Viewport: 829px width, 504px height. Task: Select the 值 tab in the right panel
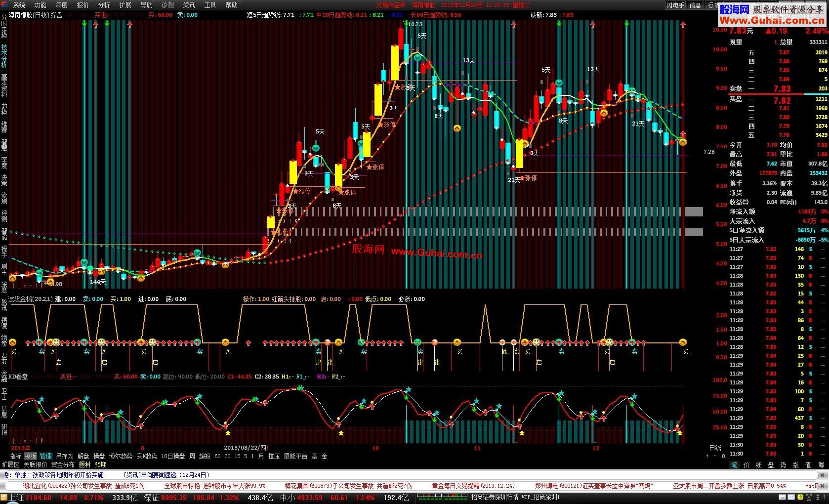coord(808,464)
